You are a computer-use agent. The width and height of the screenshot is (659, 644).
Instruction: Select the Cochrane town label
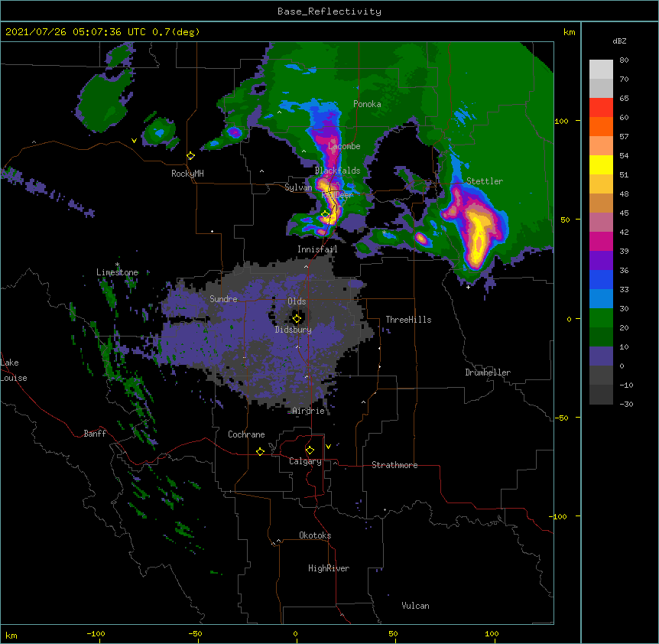(246, 434)
